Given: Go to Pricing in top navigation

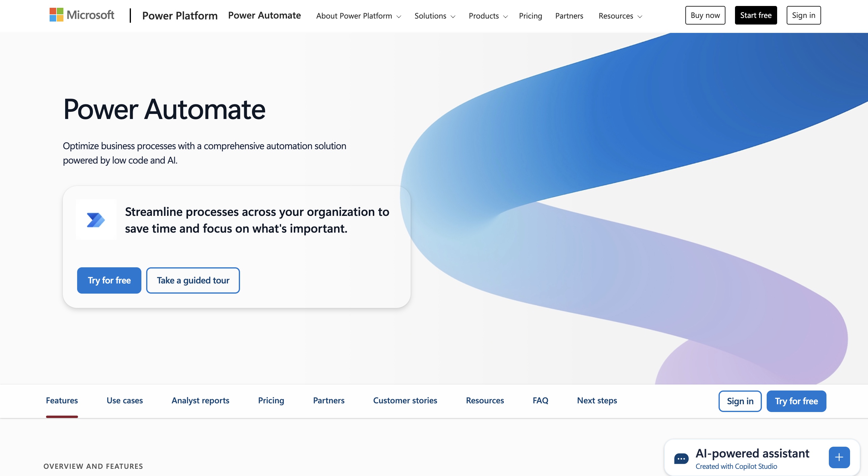Looking at the screenshot, I should point(530,16).
